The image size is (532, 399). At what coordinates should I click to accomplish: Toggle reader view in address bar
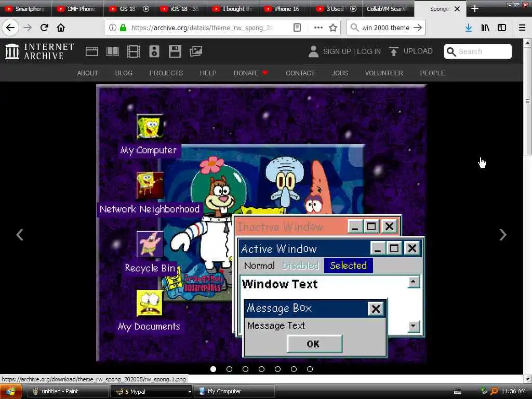(x=297, y=28)
